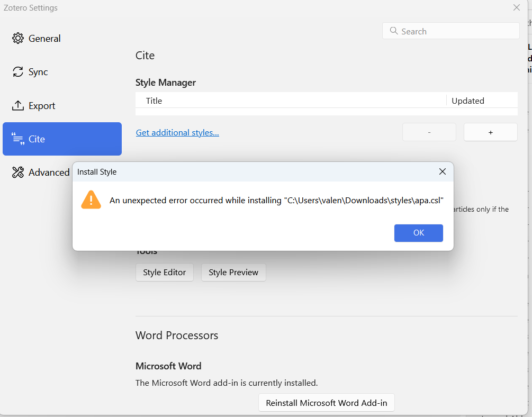The image size is (532, 417).
Task: Select the Cite pane
Action: tap(62, 139)
